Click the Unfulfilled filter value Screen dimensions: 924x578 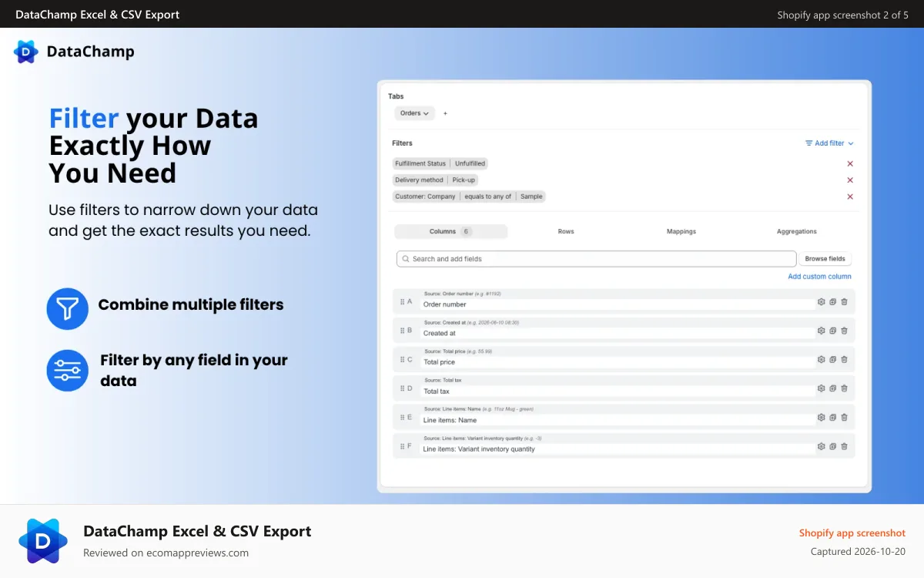click(470, 163)
